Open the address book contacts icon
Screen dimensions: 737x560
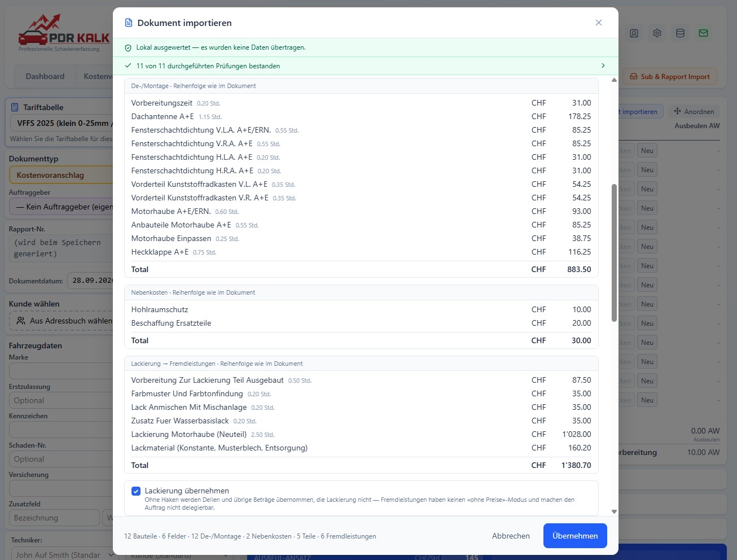click(x=634, y=33)
